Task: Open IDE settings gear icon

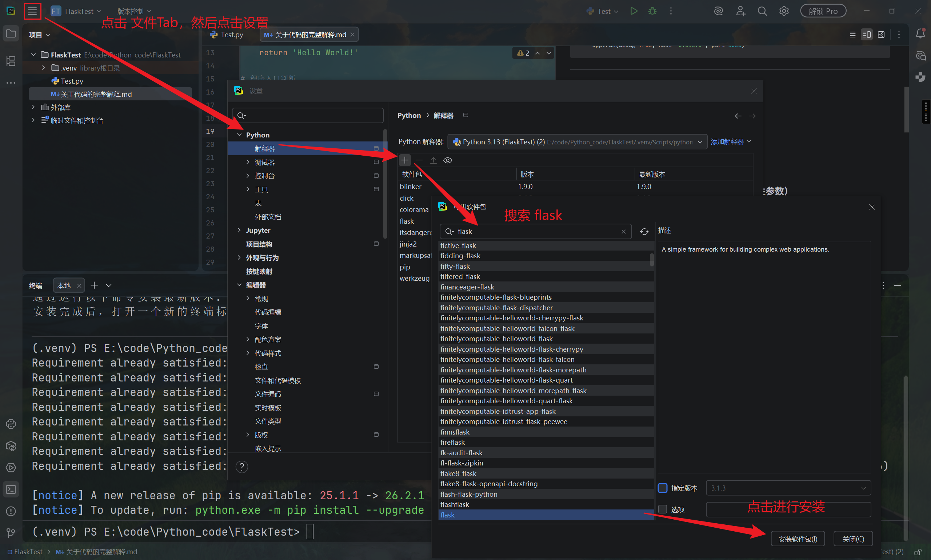Action: (x=784, y=11)
